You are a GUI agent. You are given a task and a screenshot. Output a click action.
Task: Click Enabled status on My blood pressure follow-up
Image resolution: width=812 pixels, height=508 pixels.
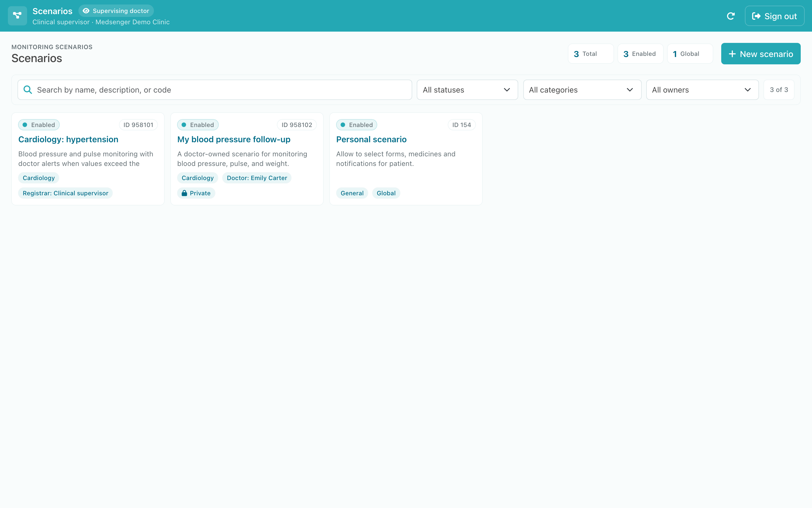198,125
